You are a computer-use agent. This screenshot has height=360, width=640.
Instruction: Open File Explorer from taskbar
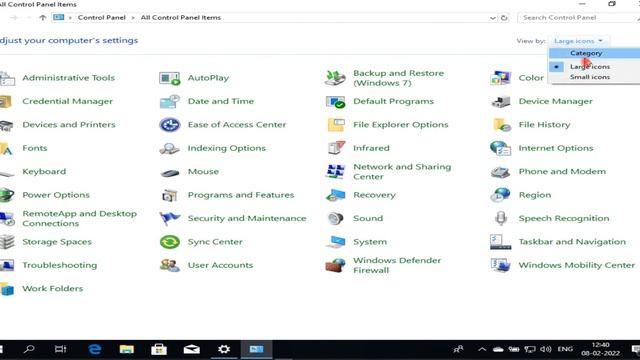[127, 349]
